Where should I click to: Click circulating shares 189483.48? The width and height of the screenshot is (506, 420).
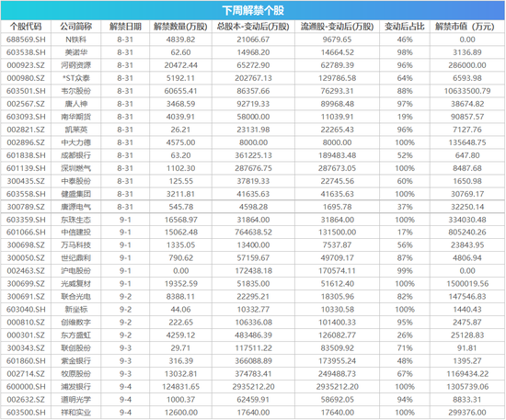[338, 155]
